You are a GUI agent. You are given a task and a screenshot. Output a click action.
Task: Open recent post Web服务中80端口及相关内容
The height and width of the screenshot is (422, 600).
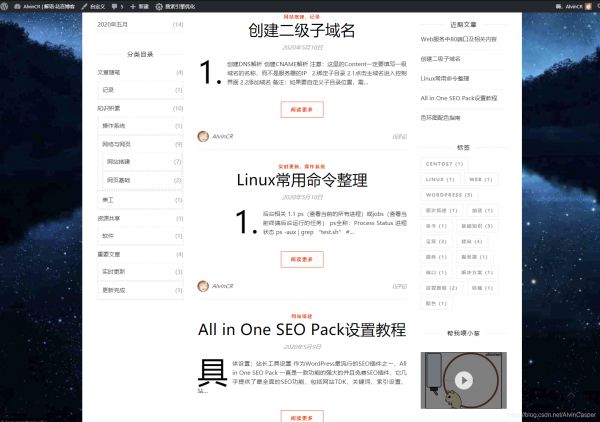(x=458, y=39)
